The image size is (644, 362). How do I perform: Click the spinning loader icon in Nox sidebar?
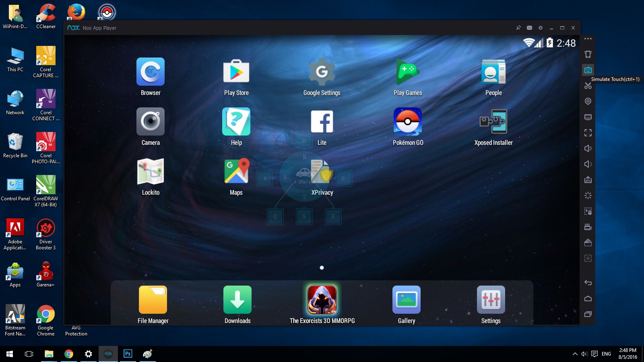(x=588, y=195)
